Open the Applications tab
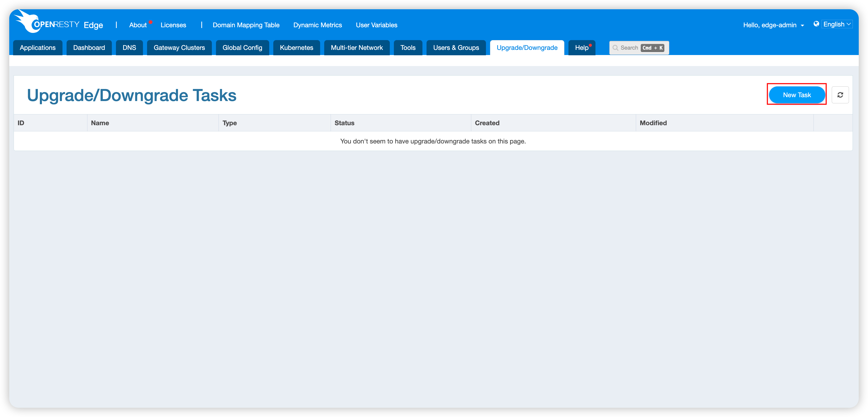The width and height of the screenshot is (868, 417). tap(38, 48)
